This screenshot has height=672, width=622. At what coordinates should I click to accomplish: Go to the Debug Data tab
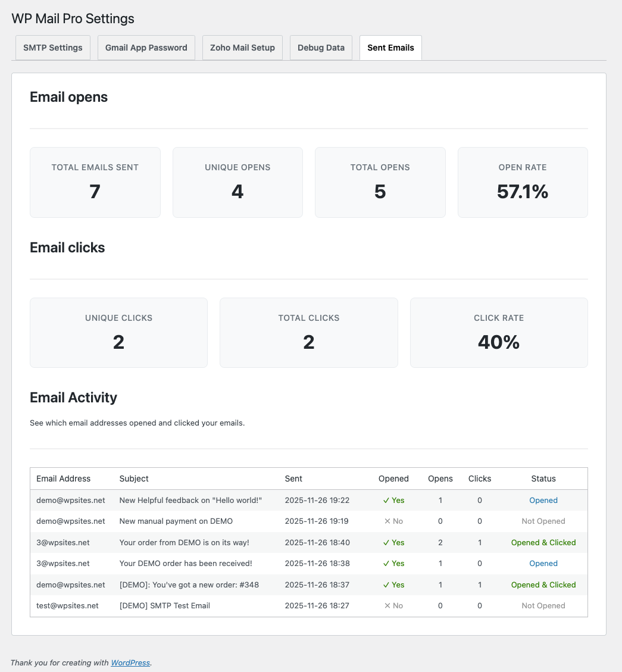click(x=321, y=48)
